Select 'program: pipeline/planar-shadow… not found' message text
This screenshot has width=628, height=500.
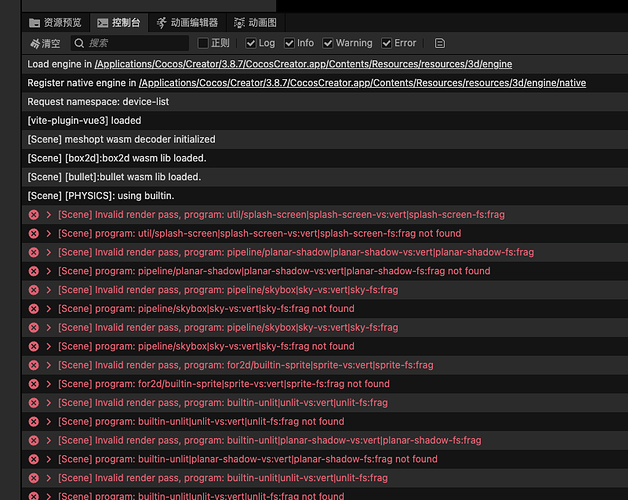point(274,271)
